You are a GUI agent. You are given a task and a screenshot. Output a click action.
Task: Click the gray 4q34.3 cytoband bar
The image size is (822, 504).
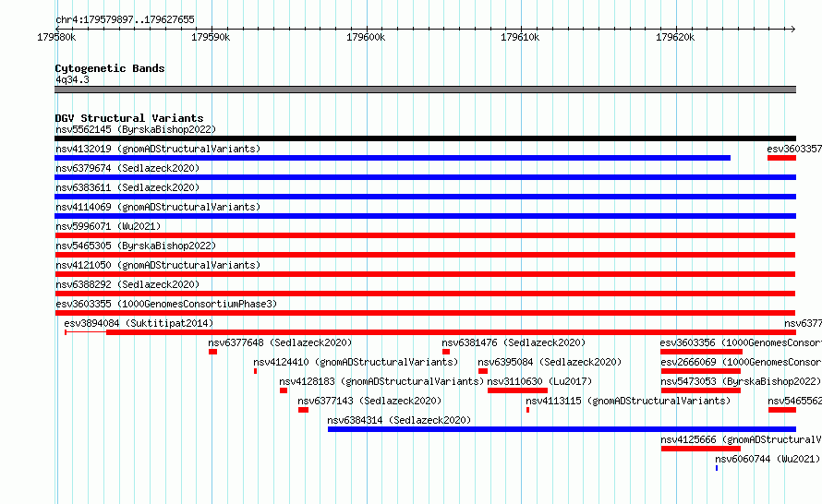(425, 90)
